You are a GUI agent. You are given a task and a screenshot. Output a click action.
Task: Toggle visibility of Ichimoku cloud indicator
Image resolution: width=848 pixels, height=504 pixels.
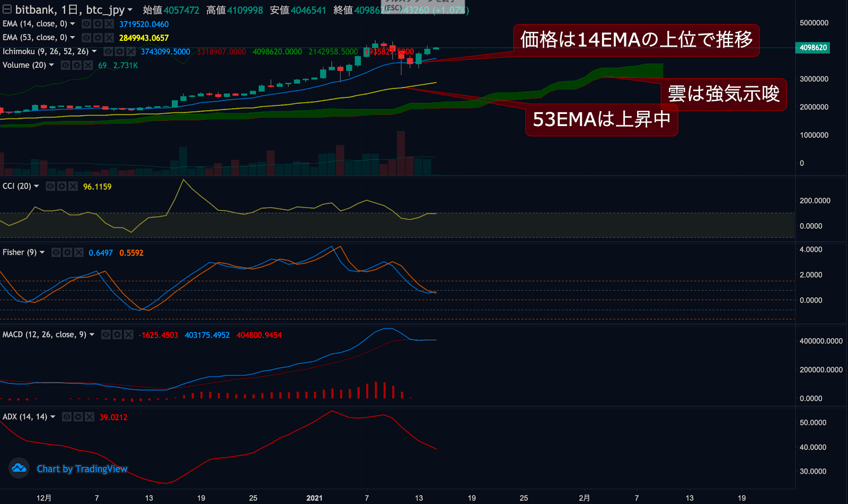coord(108,51)
